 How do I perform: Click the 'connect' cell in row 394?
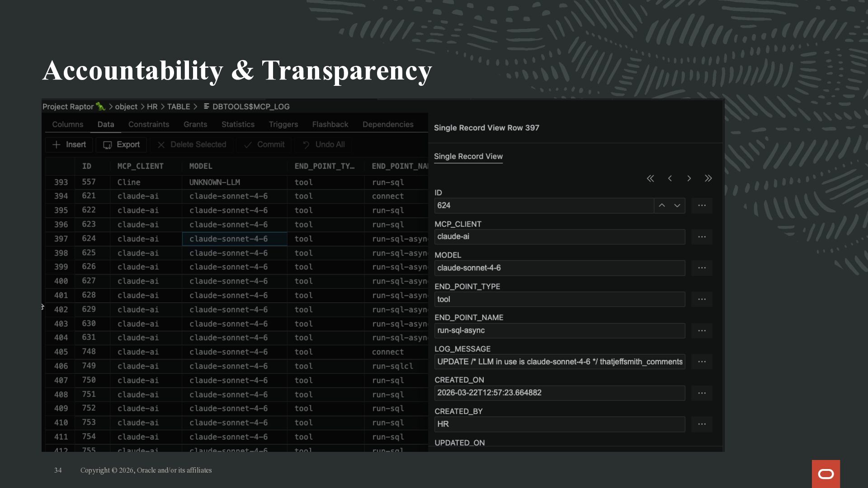pos(396,196)
